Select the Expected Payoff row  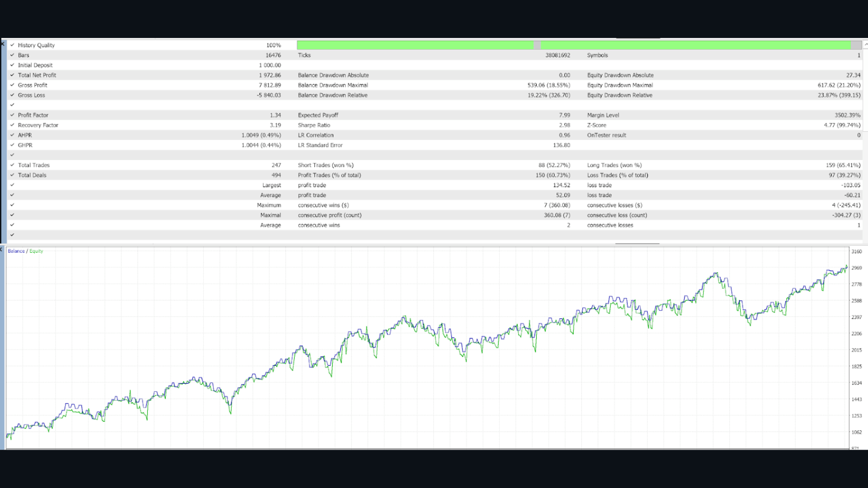[318, 115]
